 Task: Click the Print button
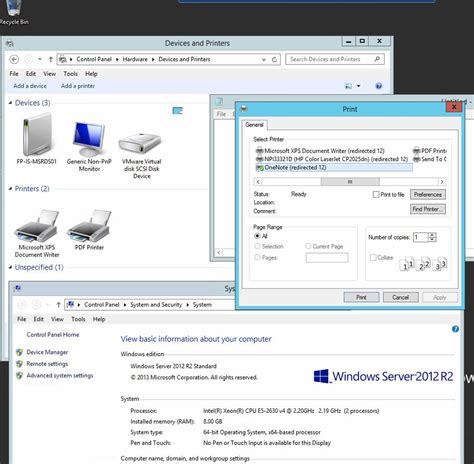click(x=361, y=297)
